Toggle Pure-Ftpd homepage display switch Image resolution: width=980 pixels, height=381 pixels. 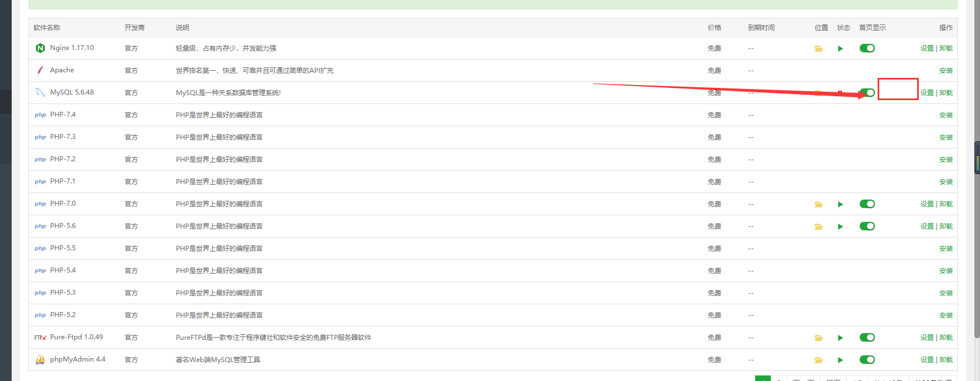coord(867,338)
